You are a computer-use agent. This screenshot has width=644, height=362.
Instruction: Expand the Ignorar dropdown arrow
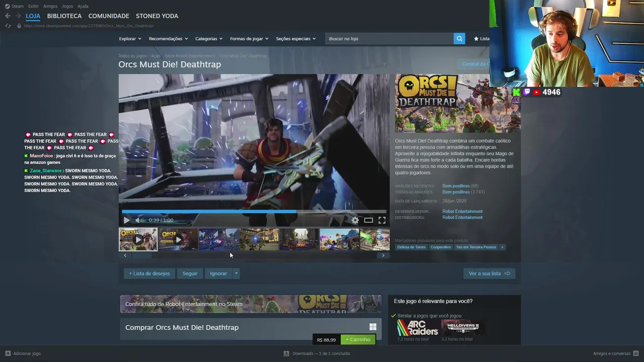tap(236, 274)
